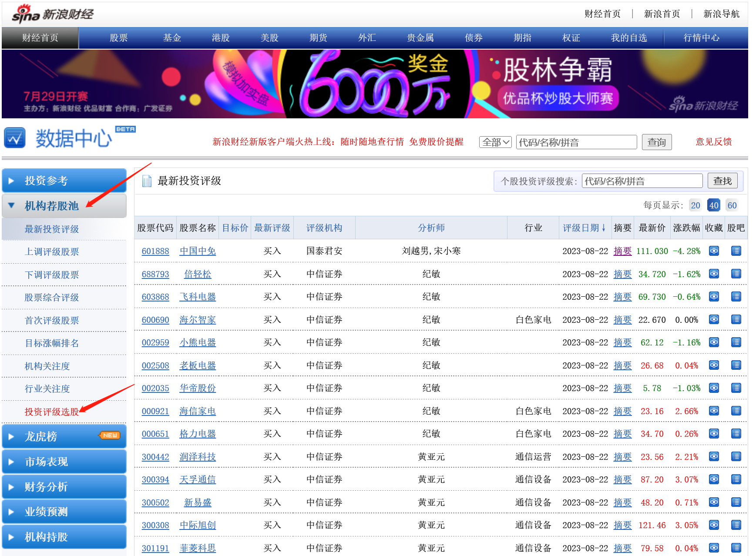The image size is (756, 556).
Task: Show 40 rows per page
Action: tap(714, 205)
